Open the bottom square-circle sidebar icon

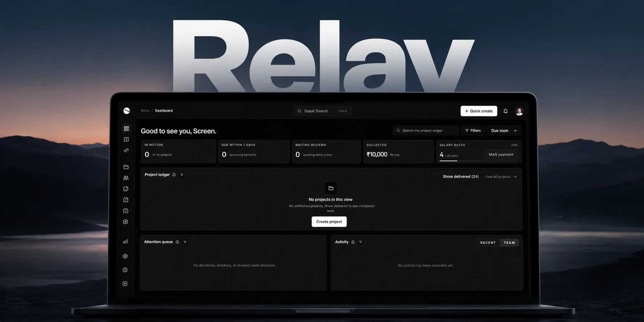coord(125,284)
